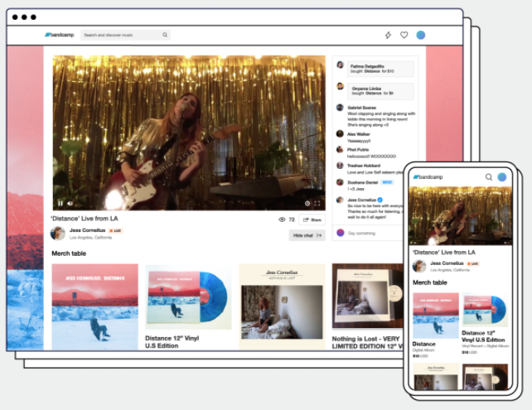Image resolution: width=532 pixels, height=410 pixels.
Task: Open Onyama Limba purchase notification
Action: pos(380,91)
